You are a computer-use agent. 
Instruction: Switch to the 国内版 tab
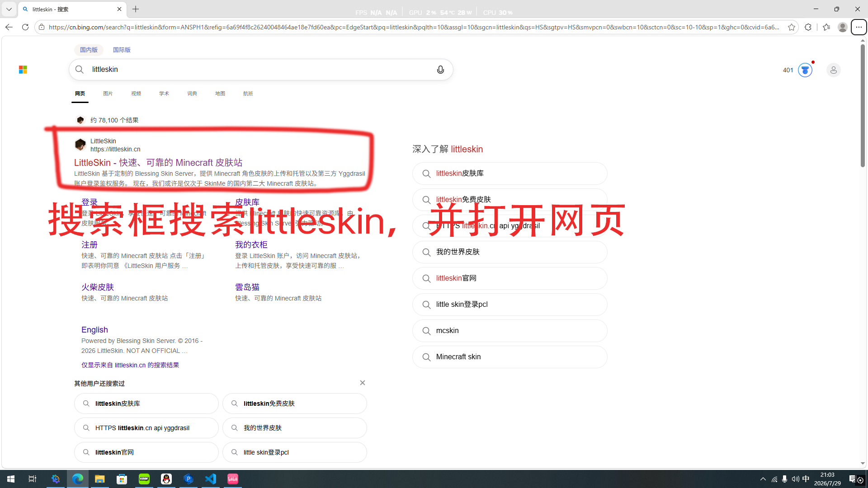pos(89,50)
